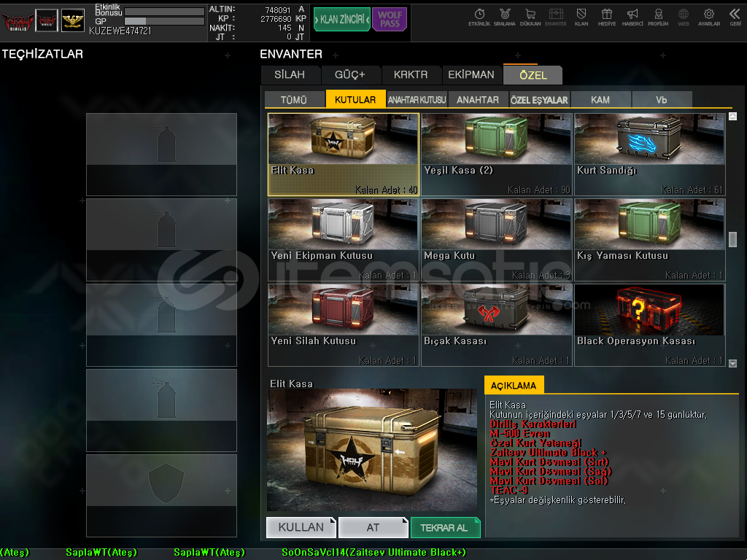Screen dimensions: 747x560
Task: Click the SoOnSaVcI14 ticker message
Action: tap(374, 553)
